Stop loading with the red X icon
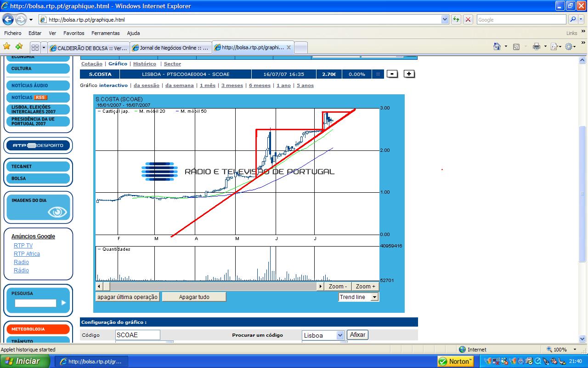Viewport: 588px width, 368px height. click(x=468, y=19)
